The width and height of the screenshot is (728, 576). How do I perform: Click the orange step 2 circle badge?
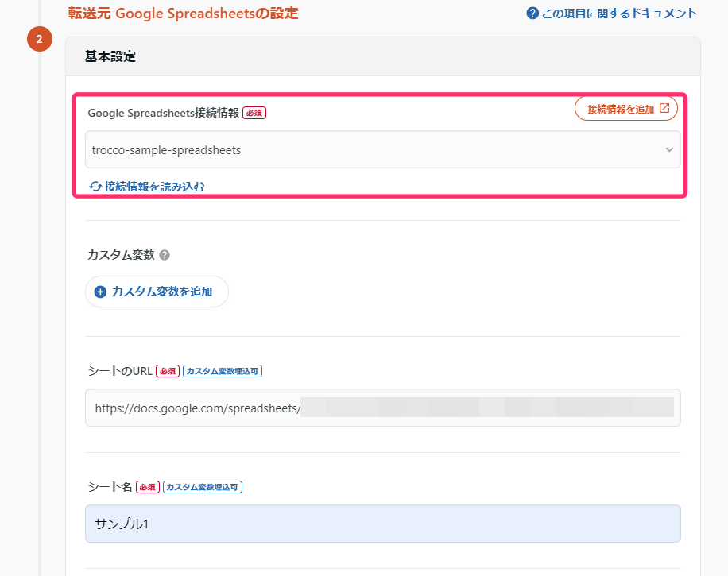tap(40, 39)
